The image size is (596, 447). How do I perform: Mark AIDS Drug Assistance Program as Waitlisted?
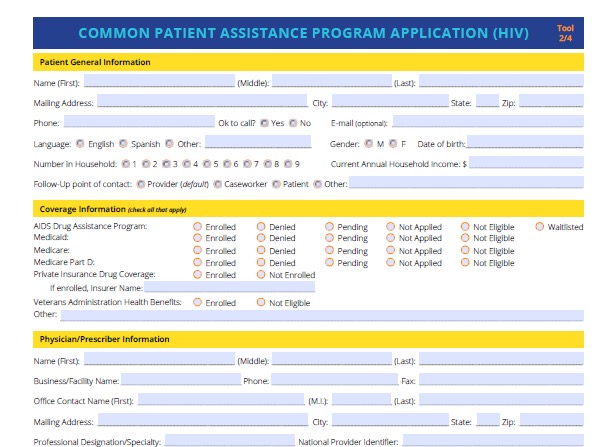pyautogui.click(x=540, y=227)
